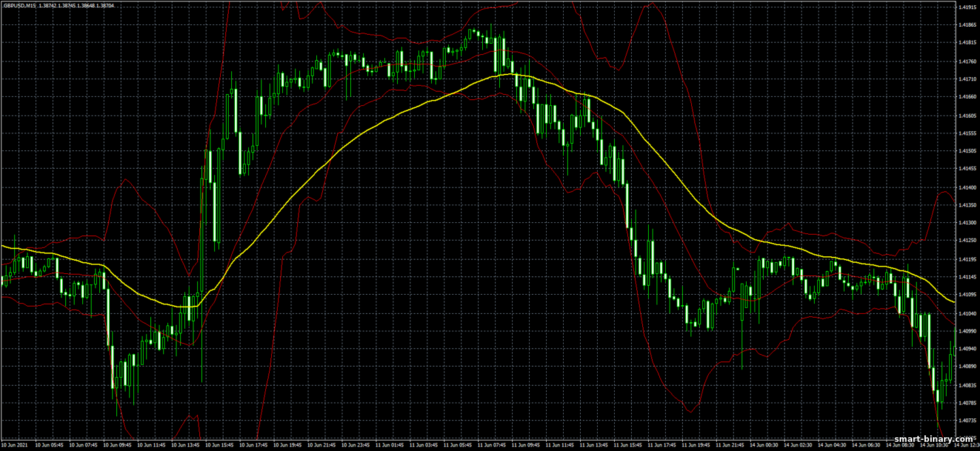Click the 11 Jun 03:45 time label
The image size is (980, 451).
point(423,445)
